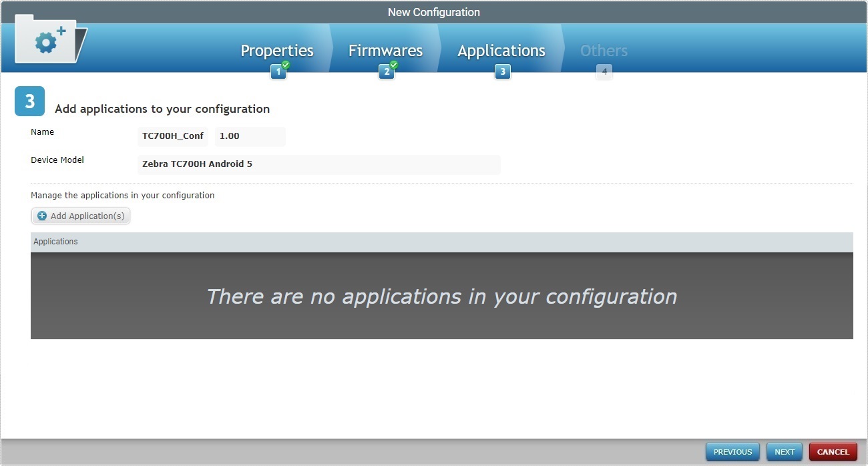Image resolution: width=868 pixels, height=466 pixels.
Task: Click the step 4 badge under Others
Action: [x=604, y=71]
